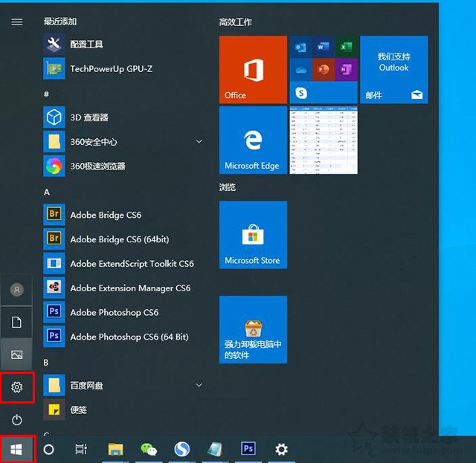This screenshot has height=463, width=476.
Task: Open Photoshop icon on taskbar
Action: (x=248, y=449)
